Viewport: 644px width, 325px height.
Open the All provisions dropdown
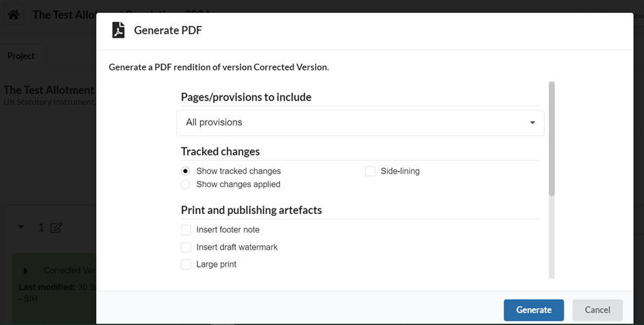[360, 123]
